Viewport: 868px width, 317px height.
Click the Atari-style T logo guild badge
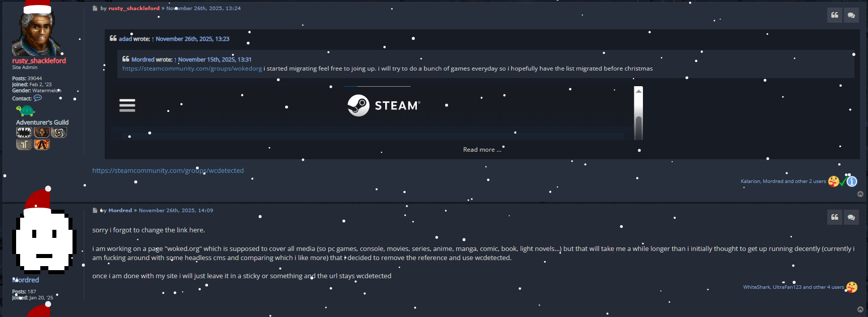tap(24, 145)
